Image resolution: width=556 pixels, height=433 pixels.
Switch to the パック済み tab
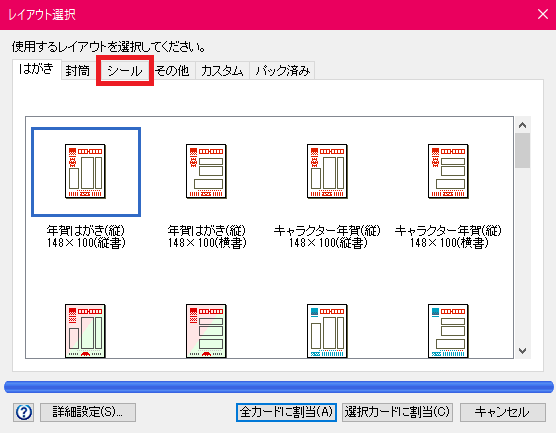282,71
